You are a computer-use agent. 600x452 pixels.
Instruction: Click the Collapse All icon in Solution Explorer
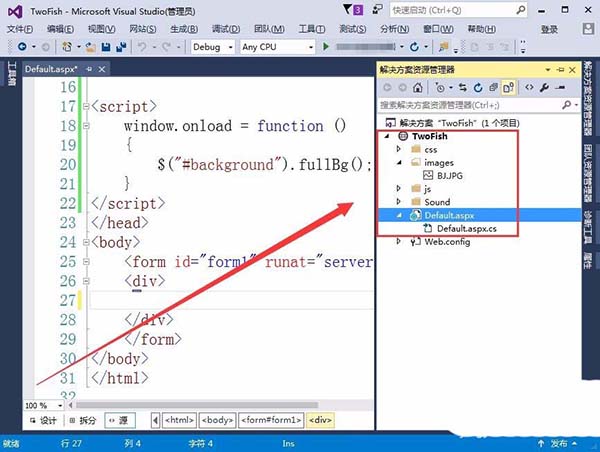(x=494, y=87)
